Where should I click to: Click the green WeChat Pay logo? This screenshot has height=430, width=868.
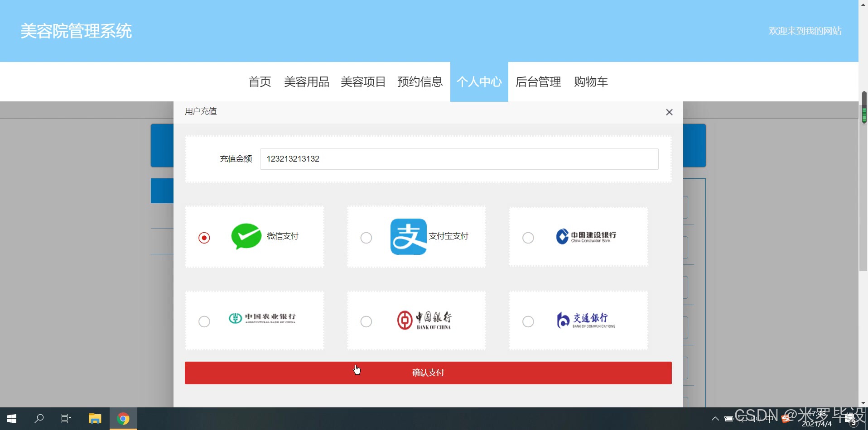246,236
